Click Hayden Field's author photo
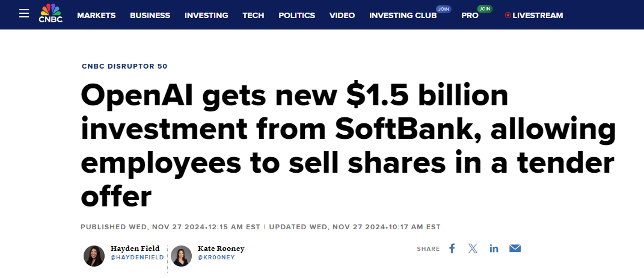 pos(94,256)
